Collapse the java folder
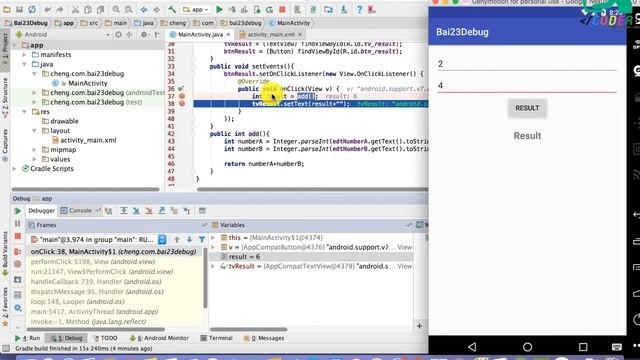 24,64
